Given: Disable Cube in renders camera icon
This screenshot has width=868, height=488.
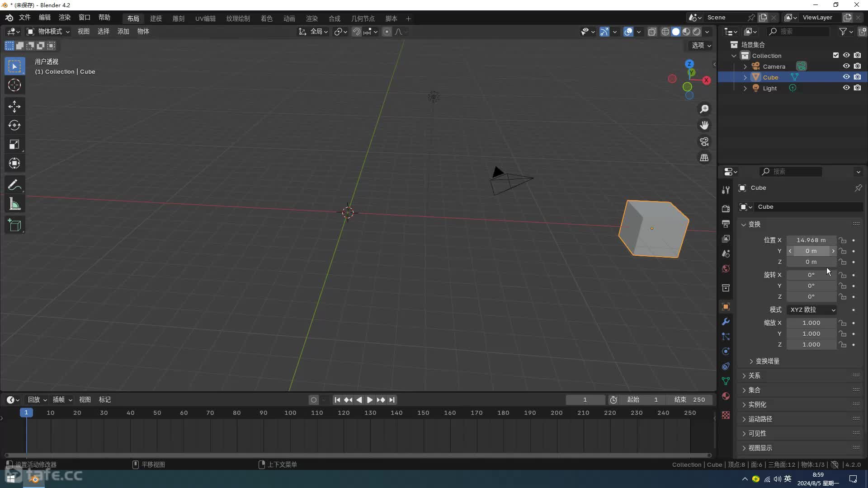Looking at the screenshot, I should [858, 77].
